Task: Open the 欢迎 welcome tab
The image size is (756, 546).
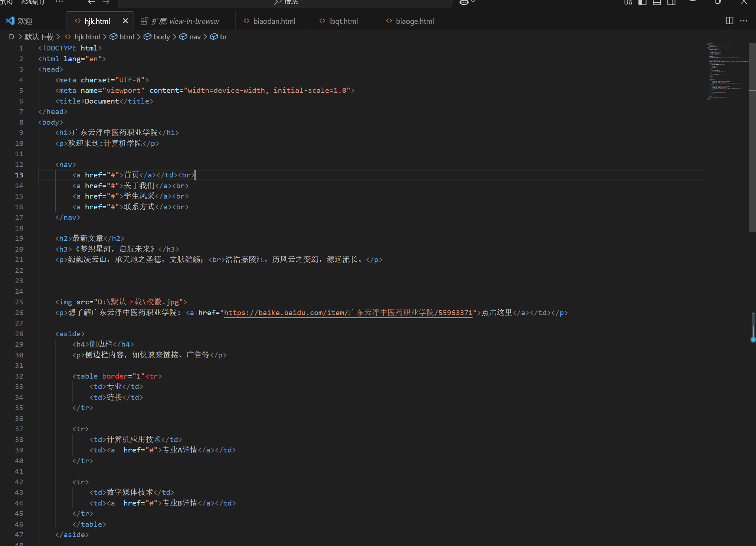Action: click(24, 21)
